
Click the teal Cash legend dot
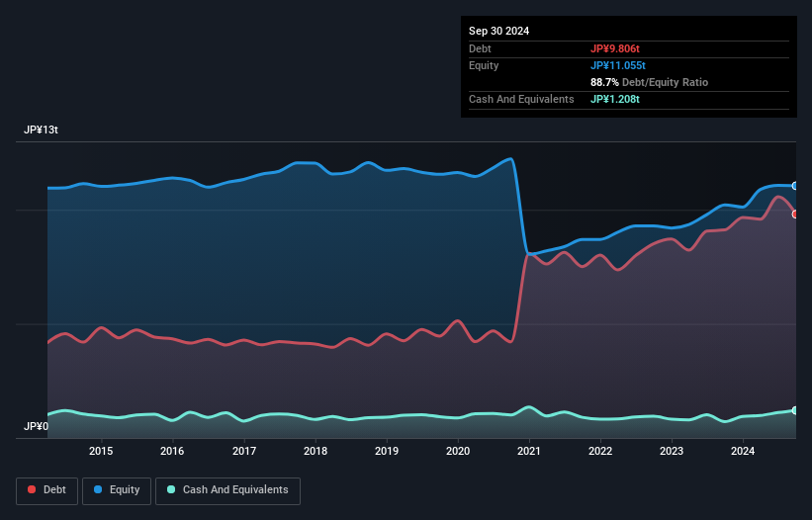point(171,489)
